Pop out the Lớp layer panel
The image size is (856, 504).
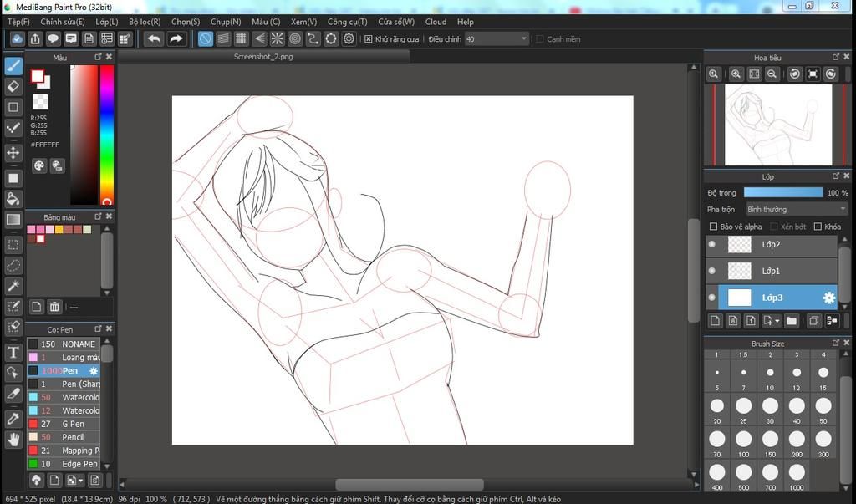pyautogui.click(x=836, y=176)
